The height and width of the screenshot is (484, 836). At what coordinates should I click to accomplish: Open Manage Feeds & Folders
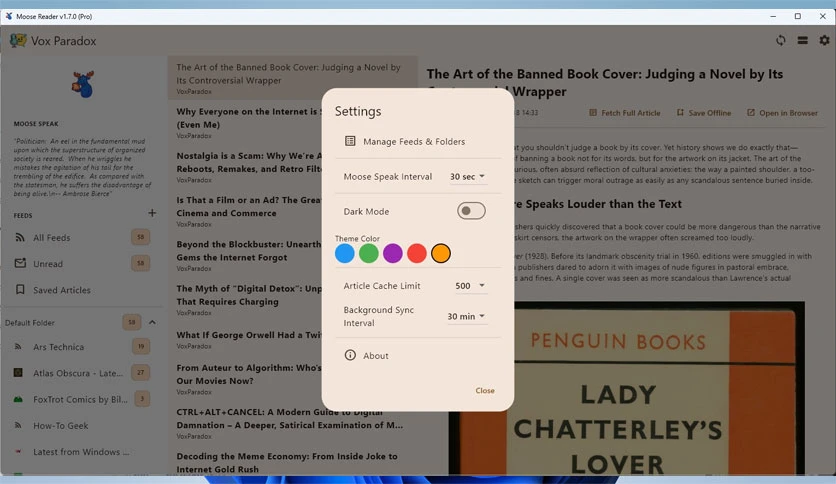417,141
